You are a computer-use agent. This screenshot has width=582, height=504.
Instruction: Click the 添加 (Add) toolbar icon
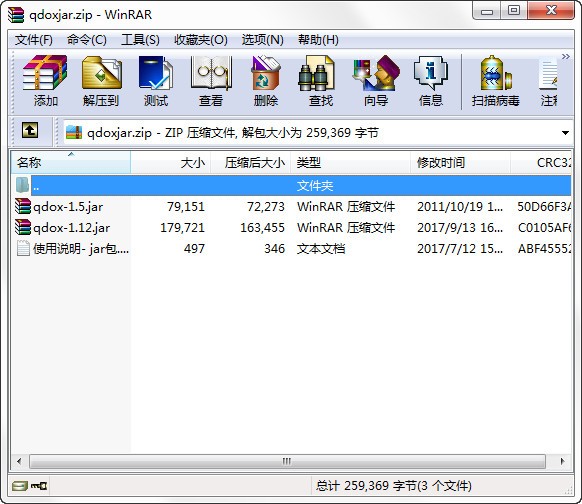(45, 80)
